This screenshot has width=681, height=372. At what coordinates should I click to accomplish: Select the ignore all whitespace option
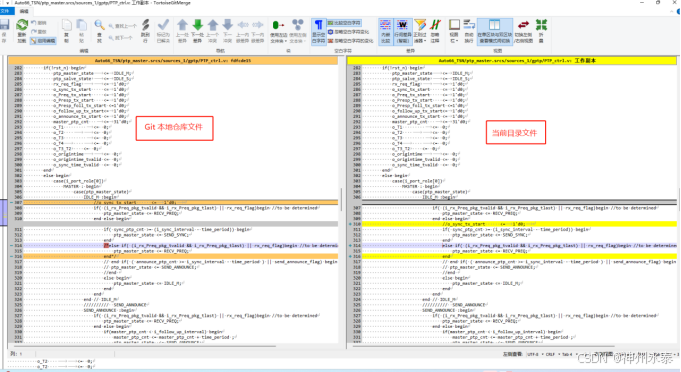point(350,40)
